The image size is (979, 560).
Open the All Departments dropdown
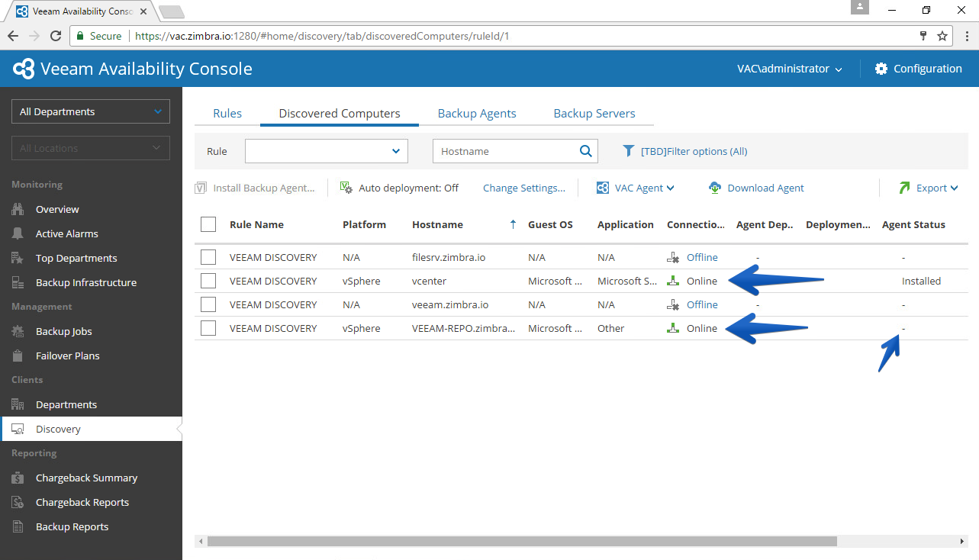click(91, 111)
